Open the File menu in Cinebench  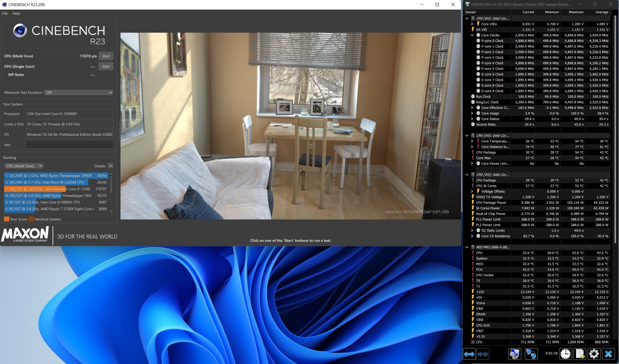point(5,13)
